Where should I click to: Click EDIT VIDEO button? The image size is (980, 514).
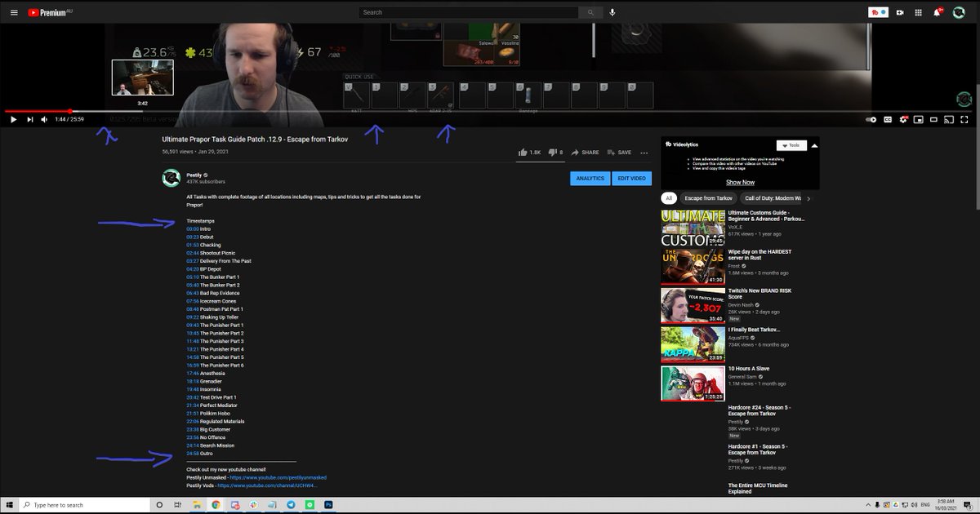click(632, 179)
